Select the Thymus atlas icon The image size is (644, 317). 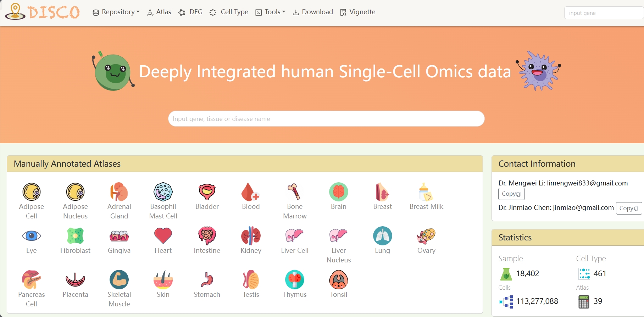[294, 280]
